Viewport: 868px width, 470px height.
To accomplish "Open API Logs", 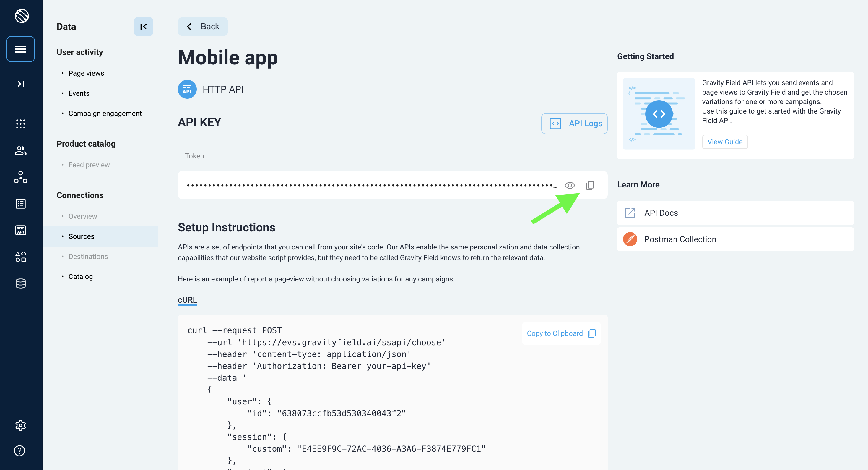I will [574, 123].
